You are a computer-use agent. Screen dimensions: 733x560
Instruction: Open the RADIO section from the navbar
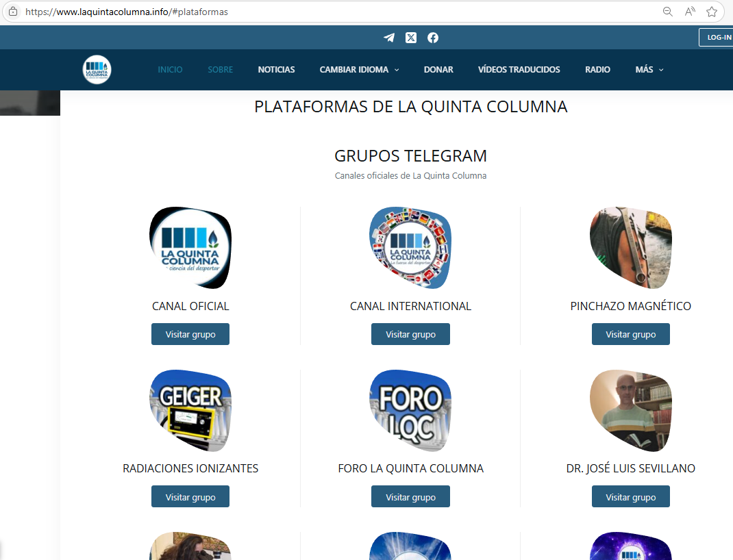coord(597,69)
